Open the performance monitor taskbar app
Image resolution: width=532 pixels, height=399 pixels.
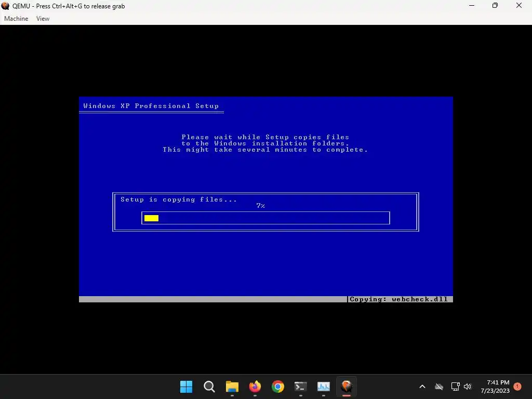pos(324,387)
